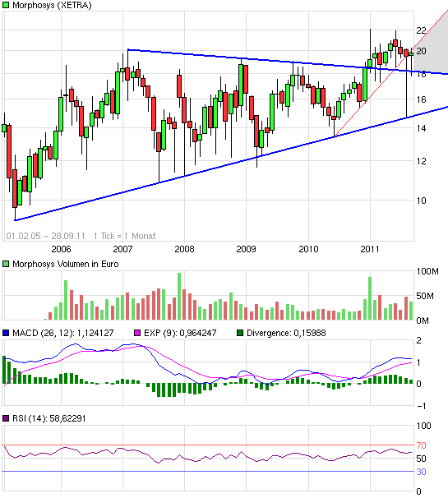
Task: Click the tallest green volume bar in early 2008
Action: (x=179, y=297)
